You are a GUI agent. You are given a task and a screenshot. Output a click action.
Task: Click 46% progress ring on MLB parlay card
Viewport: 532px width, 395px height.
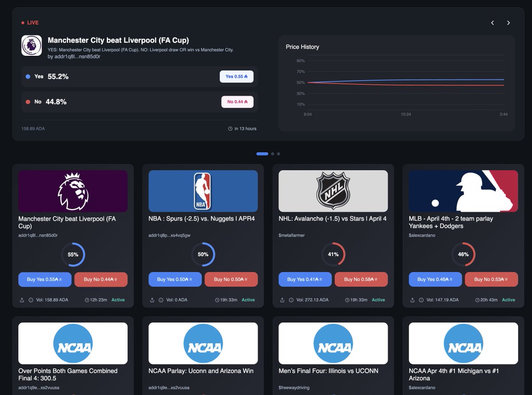click(x=463, y=255)
